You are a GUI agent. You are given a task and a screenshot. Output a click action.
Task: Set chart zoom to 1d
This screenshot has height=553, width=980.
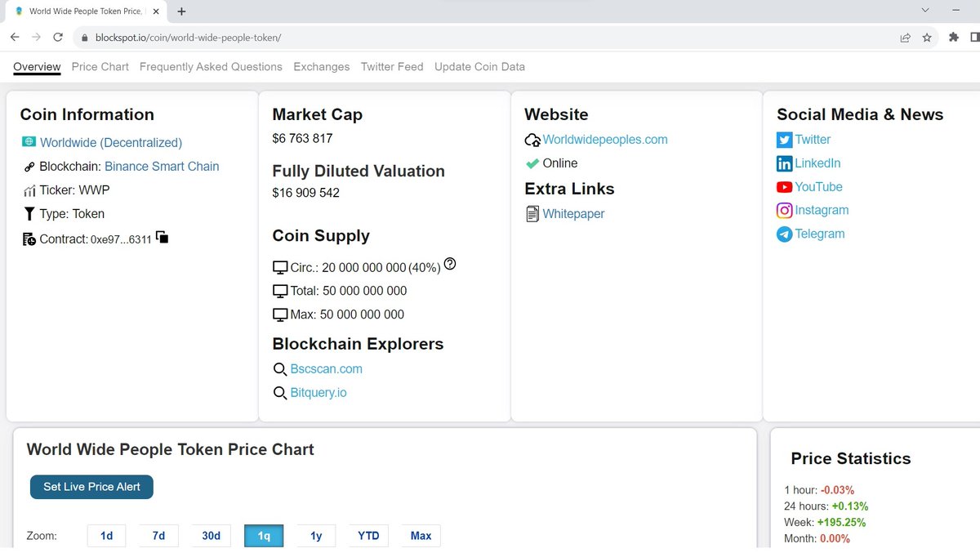[106, 536]
